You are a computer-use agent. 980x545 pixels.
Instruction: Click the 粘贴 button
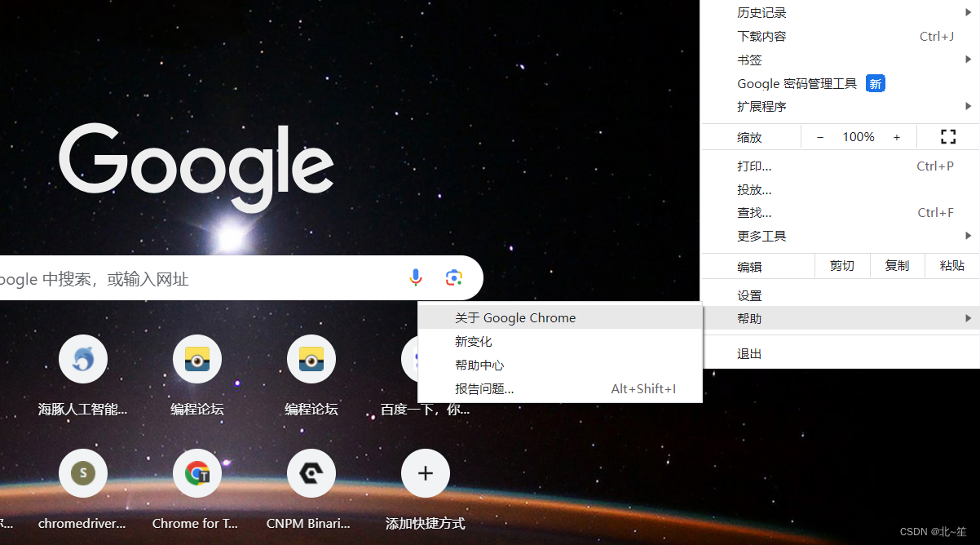click(952, 266)
